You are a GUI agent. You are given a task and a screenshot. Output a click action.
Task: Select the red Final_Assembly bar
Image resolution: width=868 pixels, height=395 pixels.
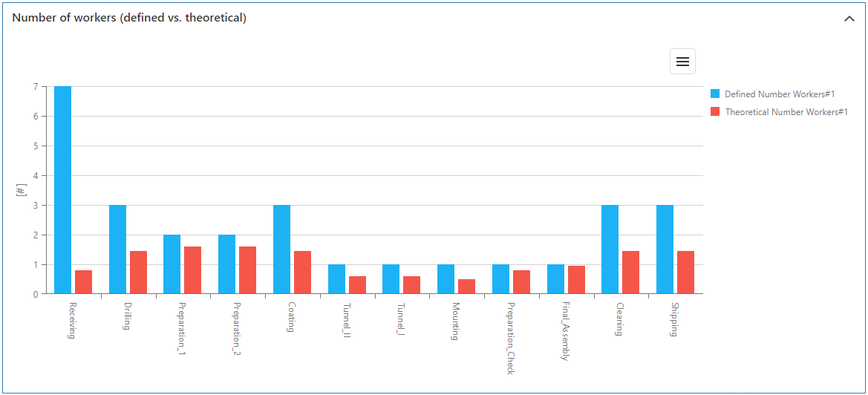pyautogui.click(x=576, y=280)
